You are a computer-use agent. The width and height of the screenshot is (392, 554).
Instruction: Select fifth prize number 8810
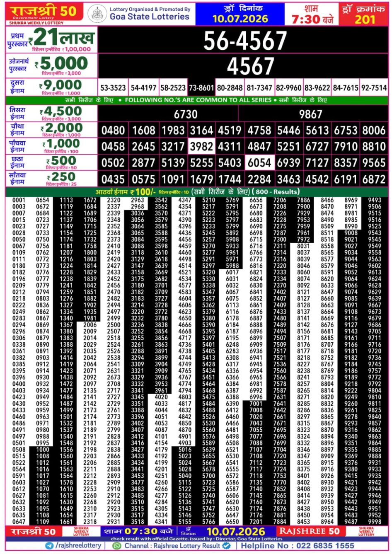coord(374,147)
